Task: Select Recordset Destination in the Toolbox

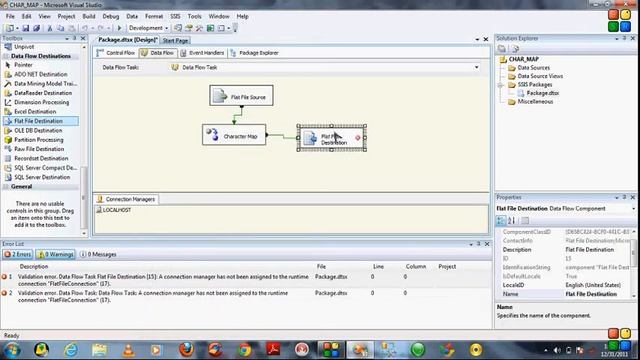Action: 40,158
